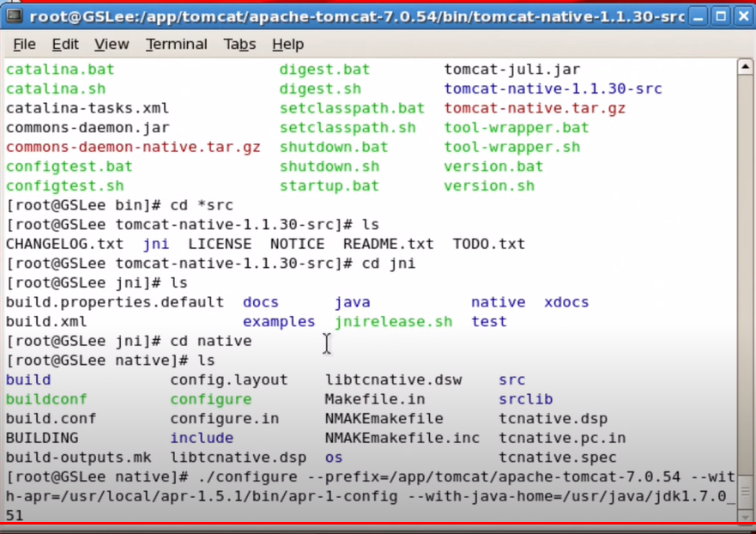Click the docs directory name
Screen dimensions: 756x534
click(x=261, y=302)
